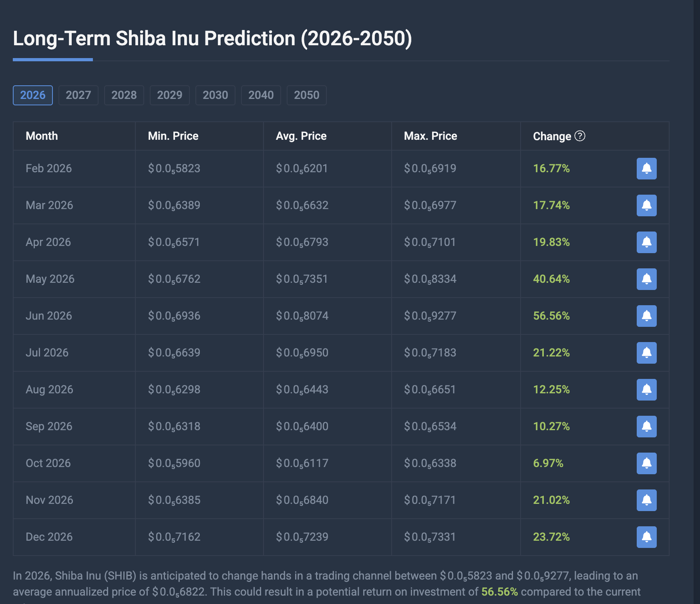Viewport: 700px width, 604px height.
Task: Click the bell icon for Jul 2026
Action: (646, 353)
